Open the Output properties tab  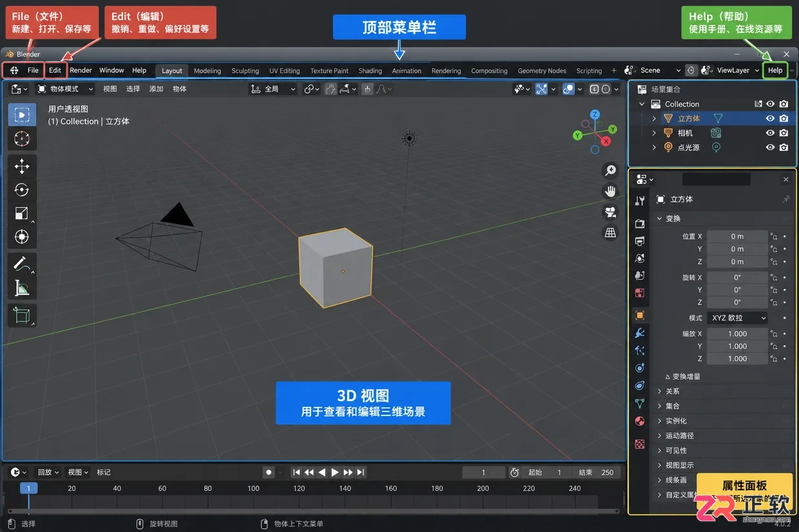(x=640, y=241)
